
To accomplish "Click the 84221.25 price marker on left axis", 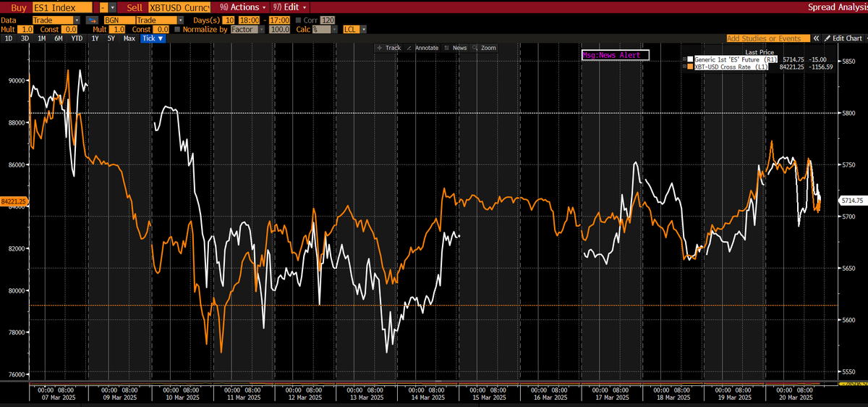I will (x=14, y=201).
